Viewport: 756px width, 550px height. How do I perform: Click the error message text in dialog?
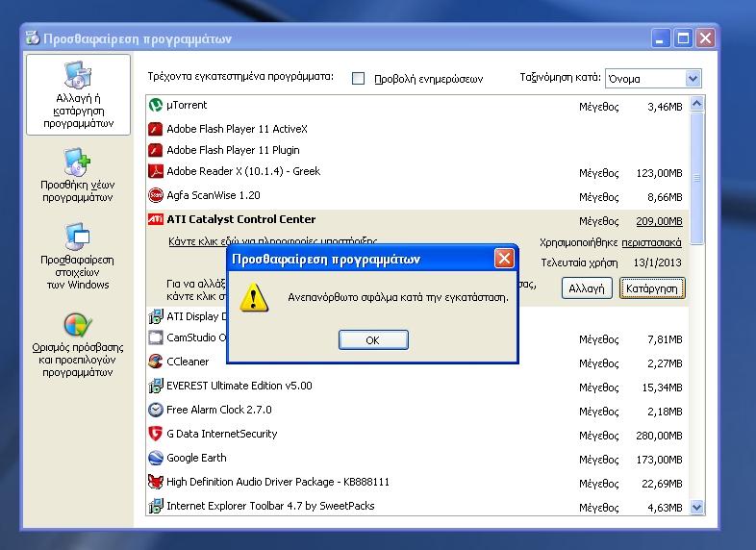[398, 297]
